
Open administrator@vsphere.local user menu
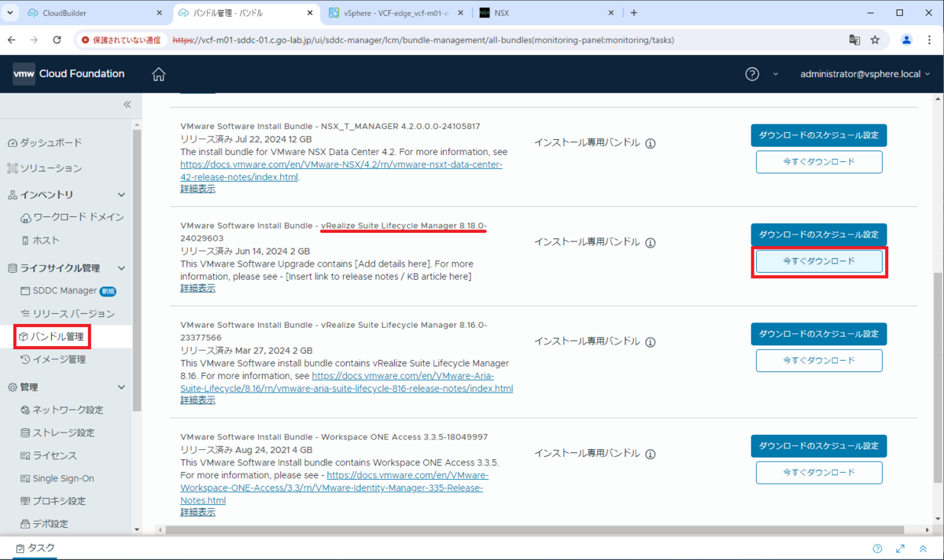click(865, 74)
